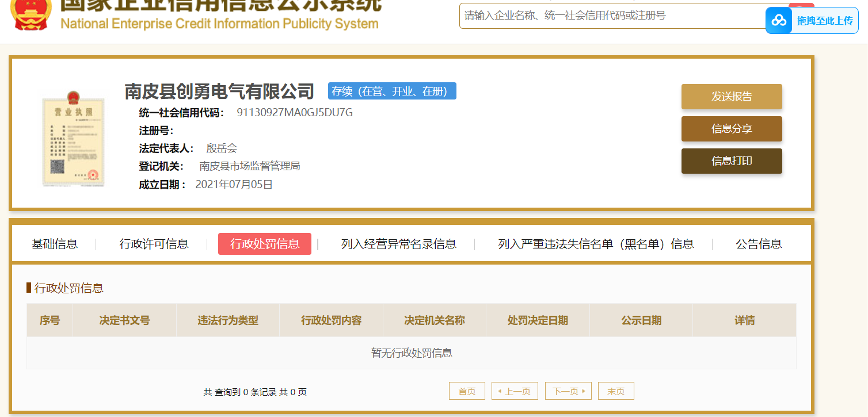868x417 pixels.
Task: Switch to 行政许可信息 tab
Action: tap(154, 244)
